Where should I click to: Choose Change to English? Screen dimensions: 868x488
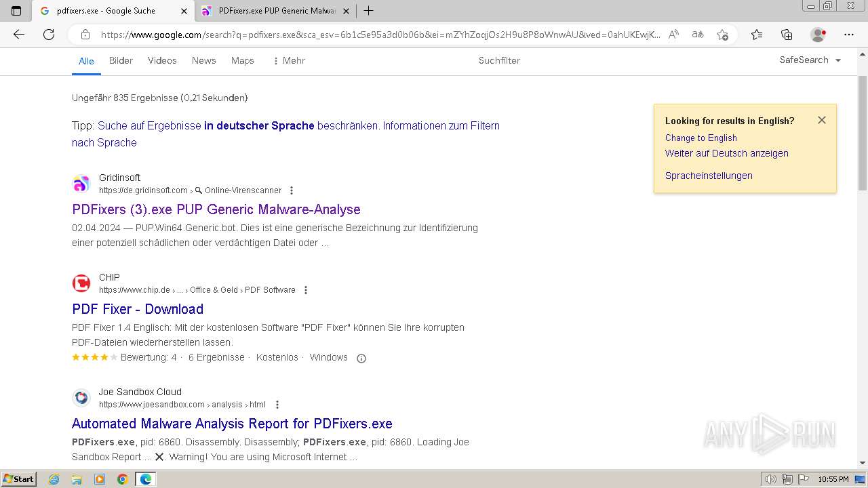(x=701, y=138)
